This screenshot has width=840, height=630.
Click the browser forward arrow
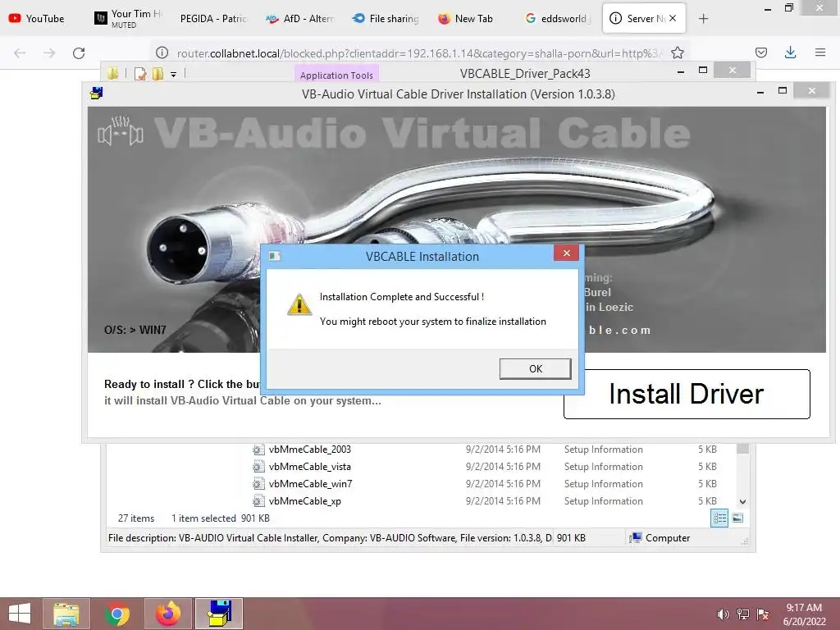point(49,53)
